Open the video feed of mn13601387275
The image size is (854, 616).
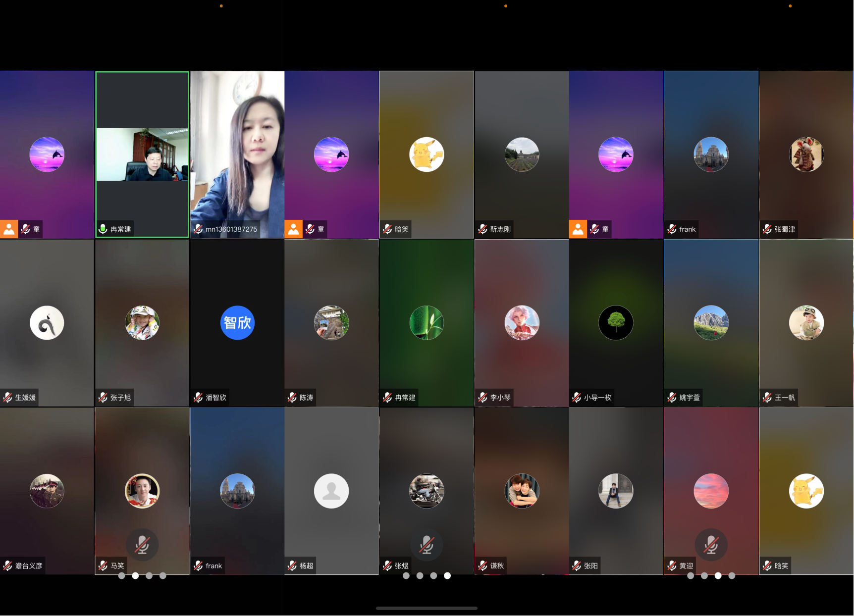pyautogui.click(x=237, y=149)
